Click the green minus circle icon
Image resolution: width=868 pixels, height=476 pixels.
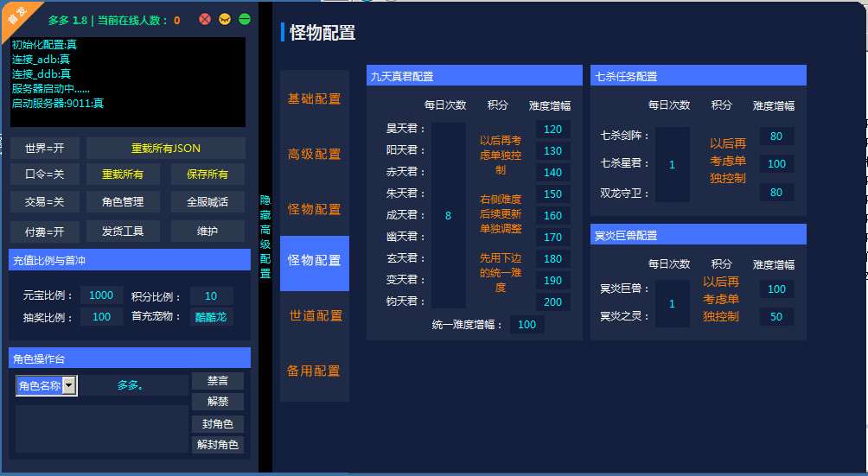tap(244, 19)
